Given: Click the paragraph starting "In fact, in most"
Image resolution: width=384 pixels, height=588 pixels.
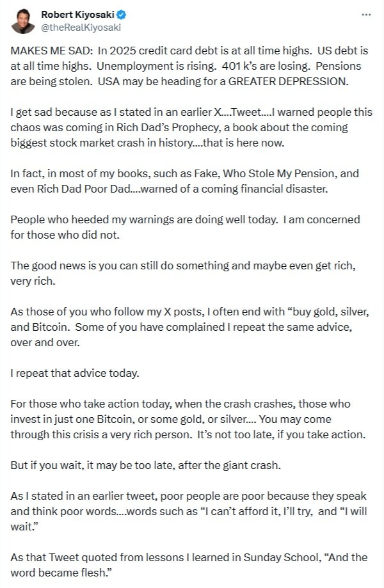Looking at the screenshot, I should [184, 181].
